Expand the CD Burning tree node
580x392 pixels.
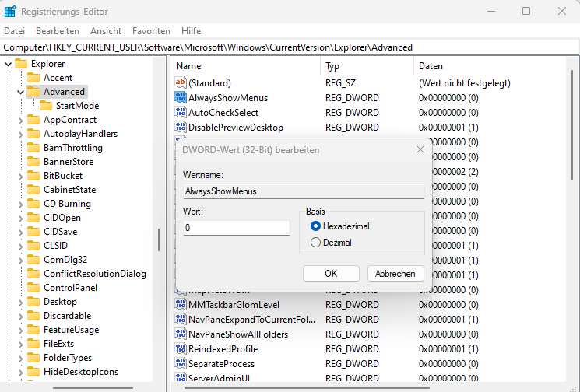(21, 205)
